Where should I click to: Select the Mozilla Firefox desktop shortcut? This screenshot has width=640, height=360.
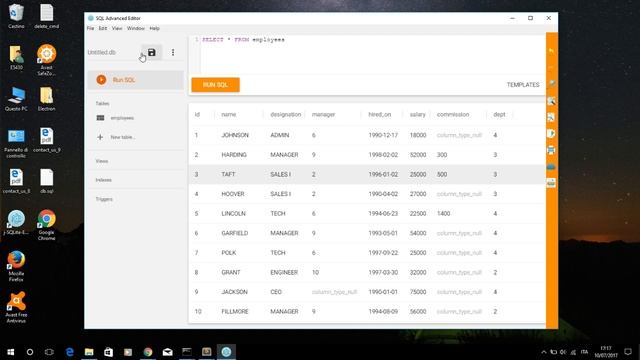coord(16,267)
